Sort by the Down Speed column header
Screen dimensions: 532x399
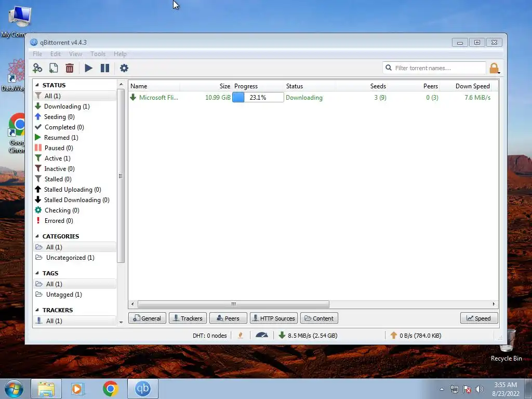466,86
